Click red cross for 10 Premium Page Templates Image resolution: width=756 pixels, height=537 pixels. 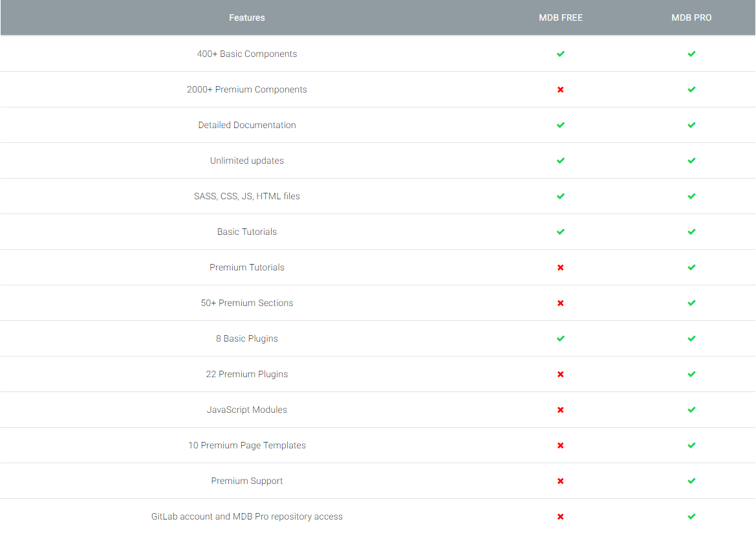pos(561,445)
